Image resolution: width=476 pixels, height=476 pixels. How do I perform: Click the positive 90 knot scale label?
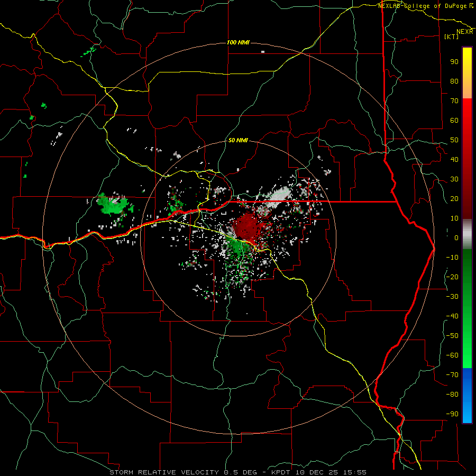454,62
